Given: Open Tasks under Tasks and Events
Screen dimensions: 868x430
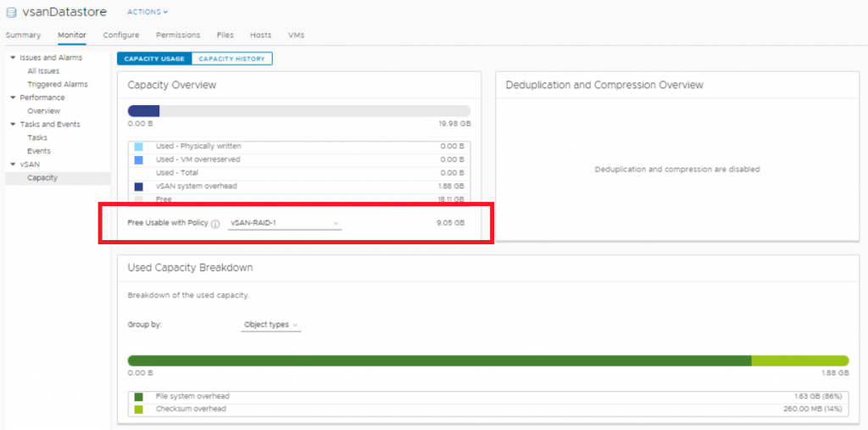Looking at the screenshot, I should point(37,137).
